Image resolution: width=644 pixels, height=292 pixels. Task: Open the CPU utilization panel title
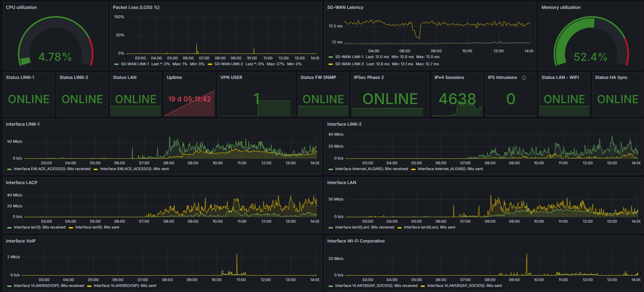pos(21,7)
